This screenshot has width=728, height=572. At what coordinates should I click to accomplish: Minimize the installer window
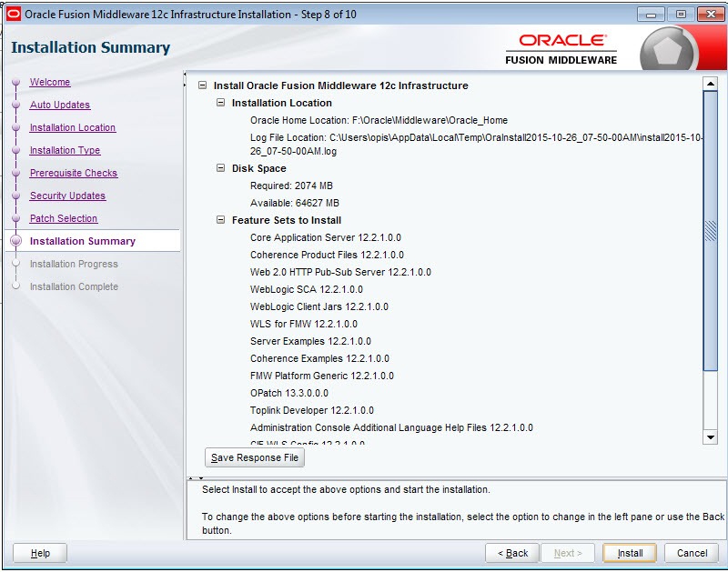click(651, 15)
